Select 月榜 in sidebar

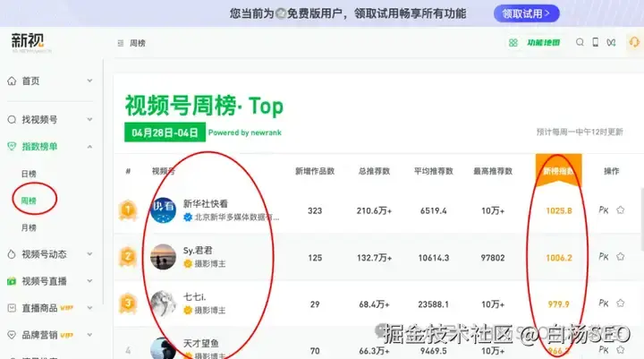pos(29,227)
